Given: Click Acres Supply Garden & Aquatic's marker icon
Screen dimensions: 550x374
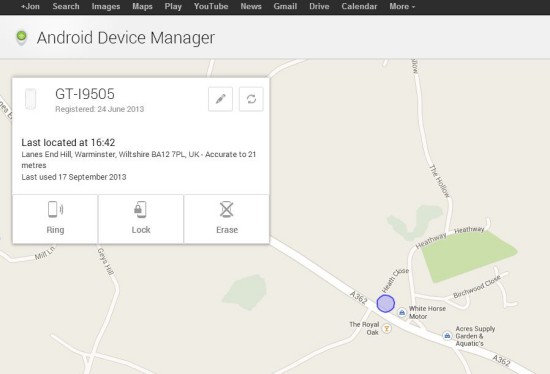Looking at the screenshot, I should coord(447,336).
